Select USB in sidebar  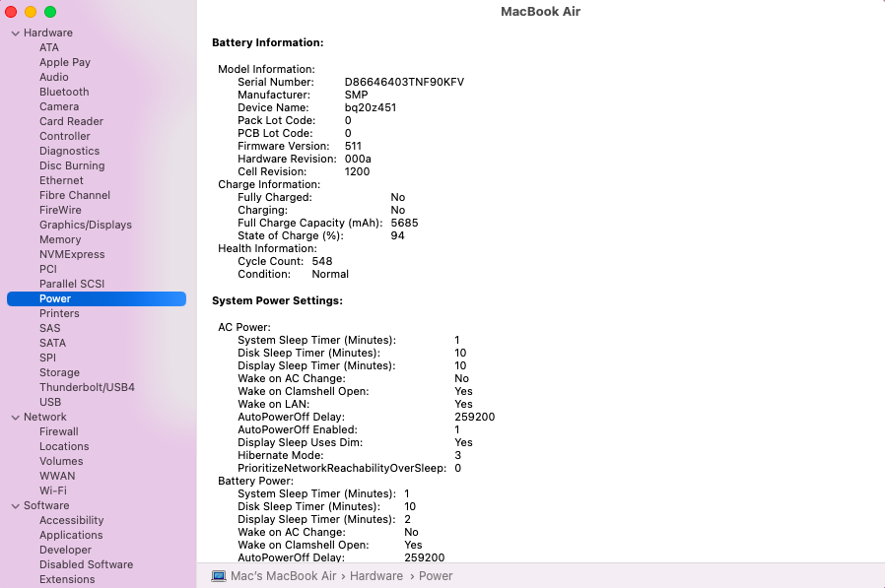pos(50,402)
